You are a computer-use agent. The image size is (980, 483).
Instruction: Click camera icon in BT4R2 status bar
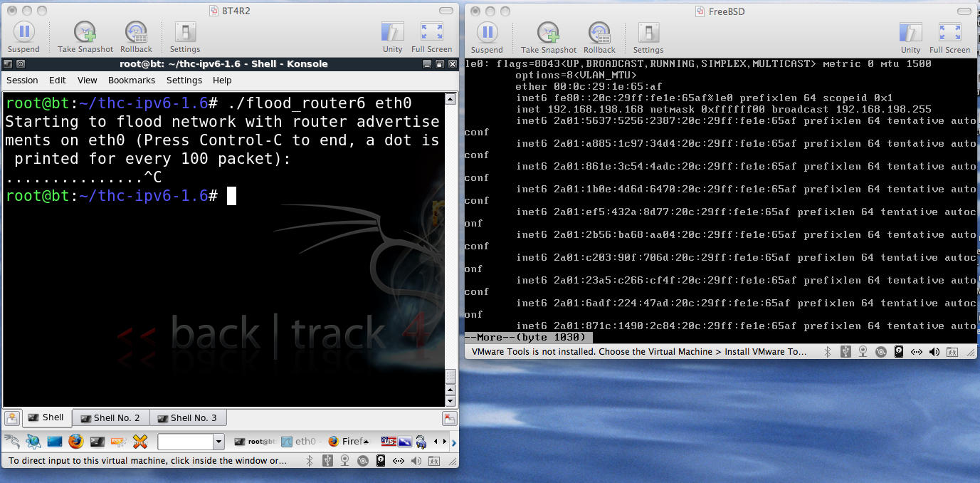pos(344,461)
